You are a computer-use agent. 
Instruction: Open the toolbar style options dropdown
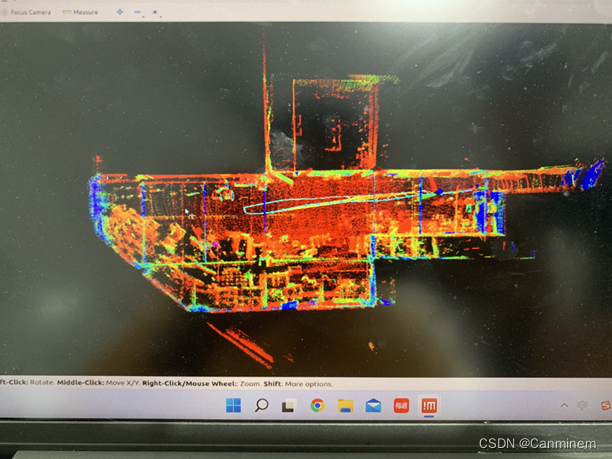156,13
